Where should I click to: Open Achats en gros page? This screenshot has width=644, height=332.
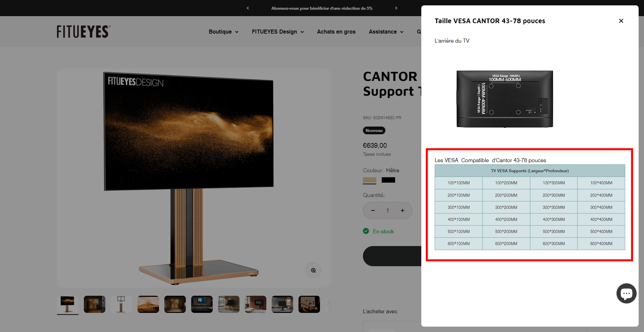(336, 32)
